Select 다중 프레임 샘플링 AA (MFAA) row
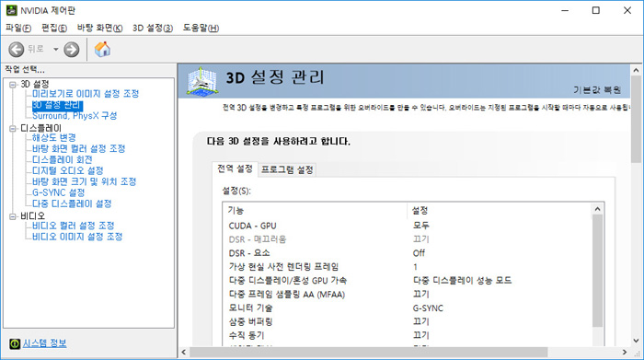The image size is (644, 360). [408, 295]
